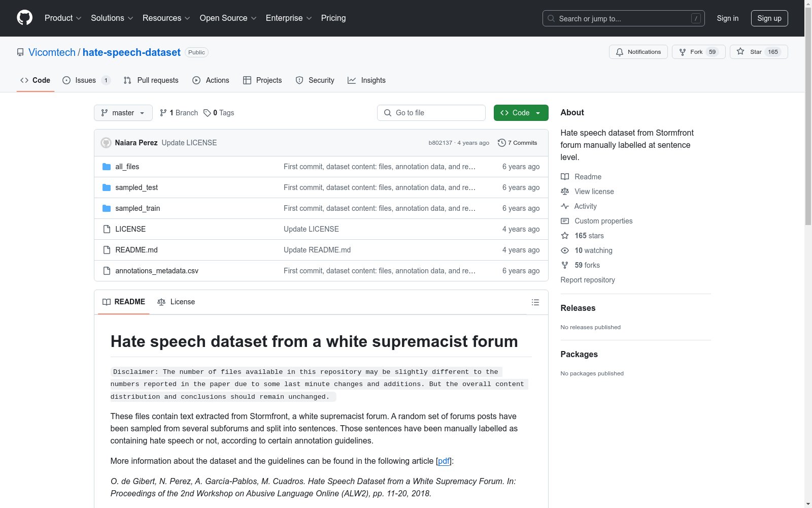812x508 pixels.
Task: Click the sampled_train folder icon
Action: [x=107, y=208]
